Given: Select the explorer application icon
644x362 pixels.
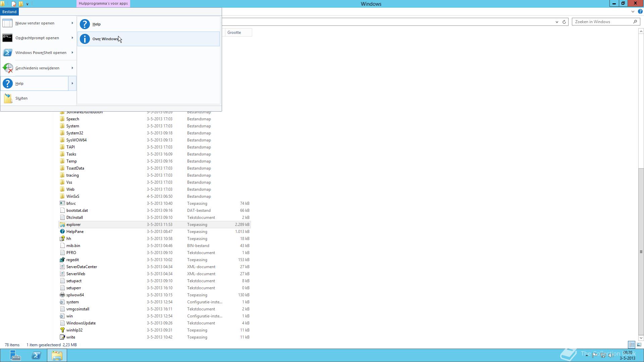Looking at the screenshot, I should (62, 225).
